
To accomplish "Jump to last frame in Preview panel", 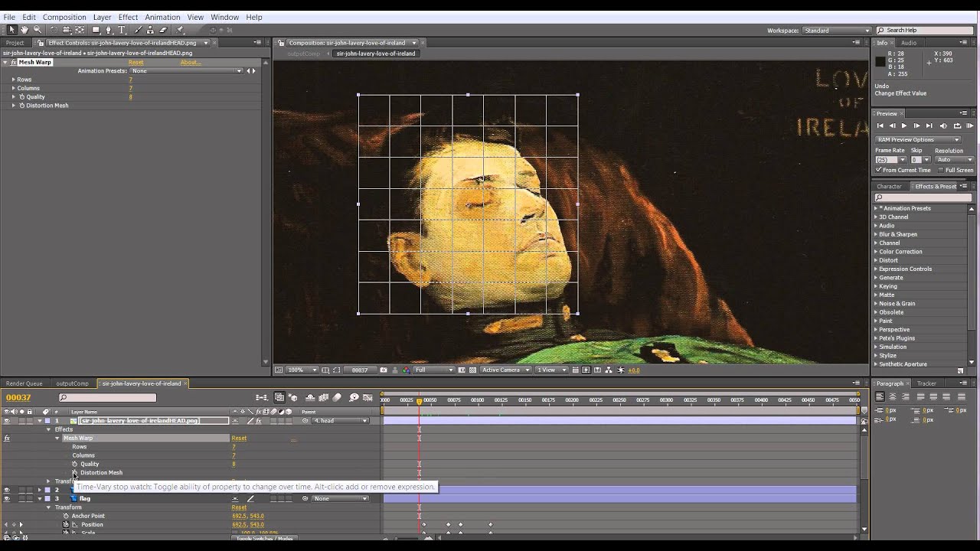I will (x=929, y=126).
